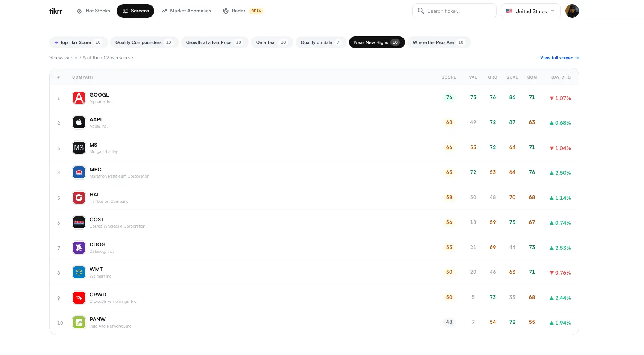The height and width of the screenshot is (355, 644).
Task: Go to Market Anomalies
Action: (186, 11)
